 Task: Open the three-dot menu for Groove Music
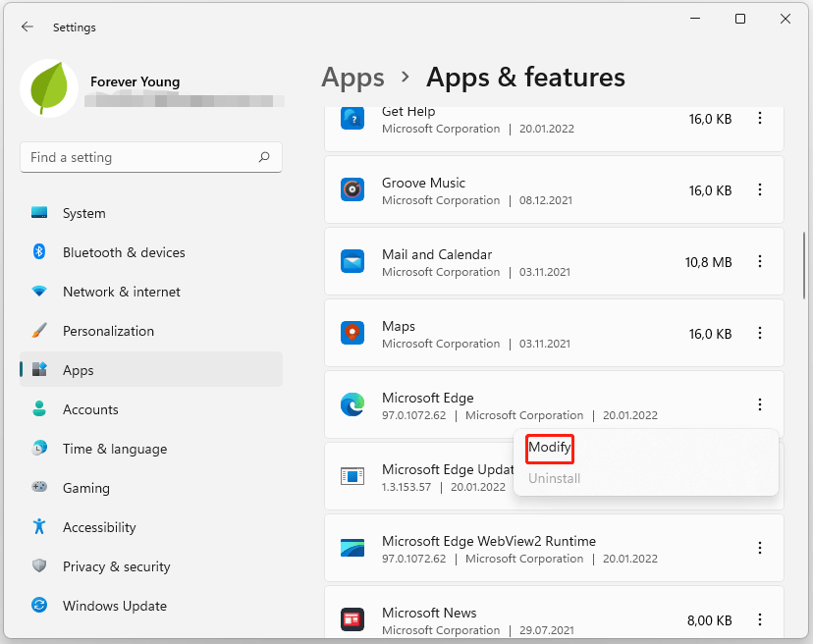coord(760,189)
